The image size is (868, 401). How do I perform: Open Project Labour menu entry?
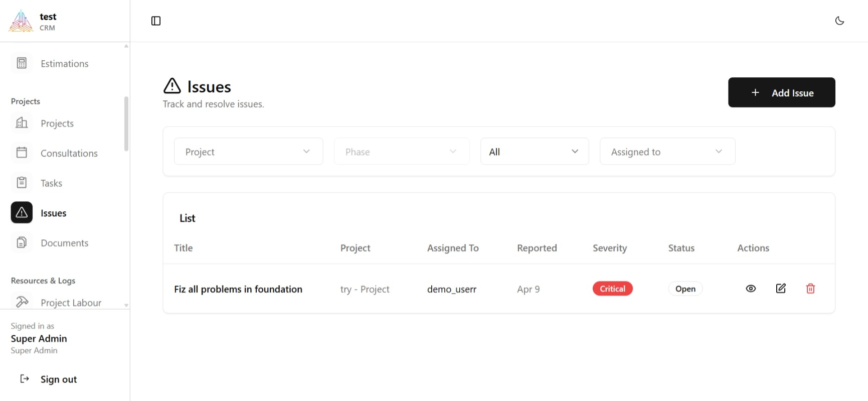[71, 303]
